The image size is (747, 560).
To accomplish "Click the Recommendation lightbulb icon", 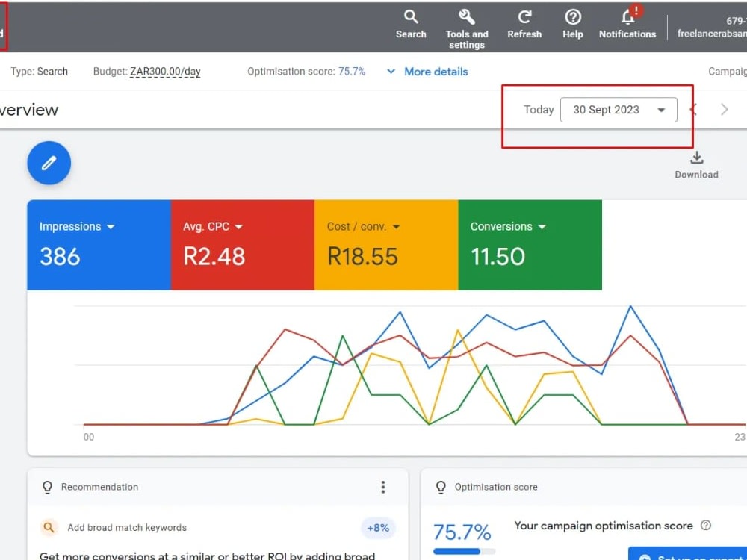I will 47,487.
